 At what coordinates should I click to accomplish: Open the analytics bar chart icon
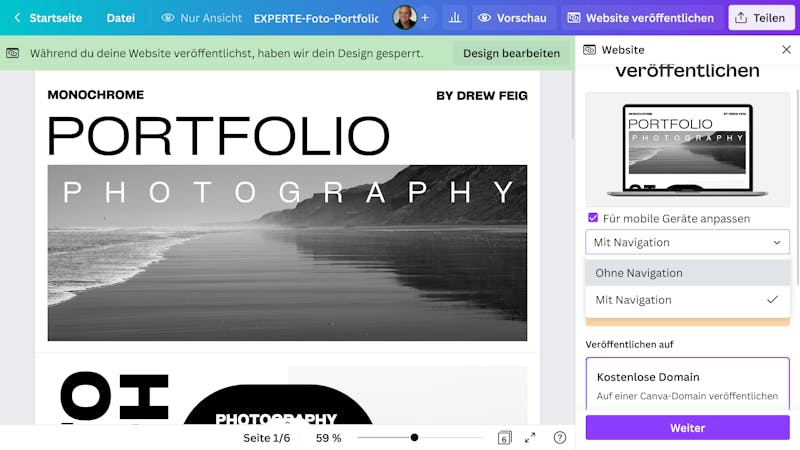coord(455,18)
